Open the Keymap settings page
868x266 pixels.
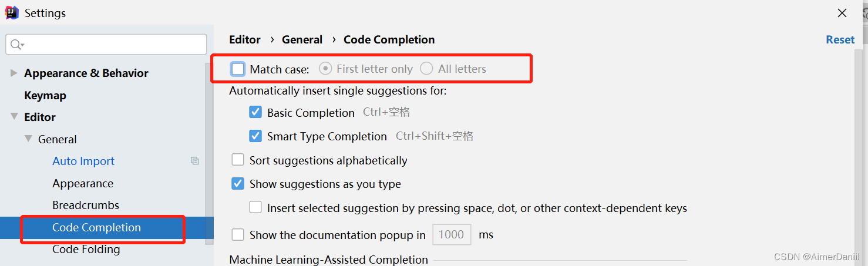(45, 95)
